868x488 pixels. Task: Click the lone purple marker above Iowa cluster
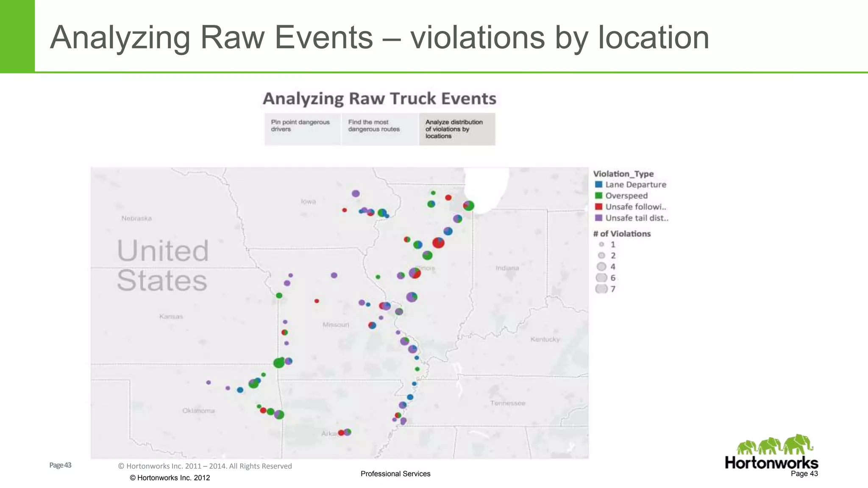356,194
